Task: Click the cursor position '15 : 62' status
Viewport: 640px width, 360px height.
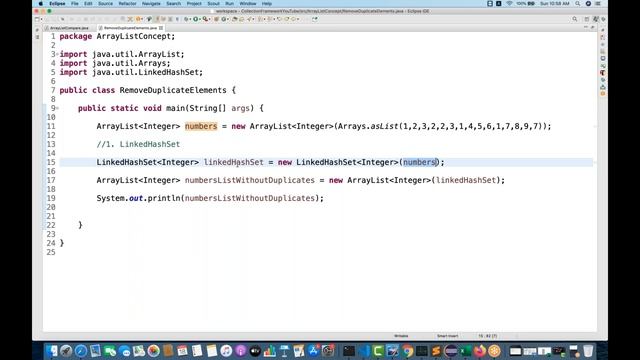Action: [x=487, y=336]
